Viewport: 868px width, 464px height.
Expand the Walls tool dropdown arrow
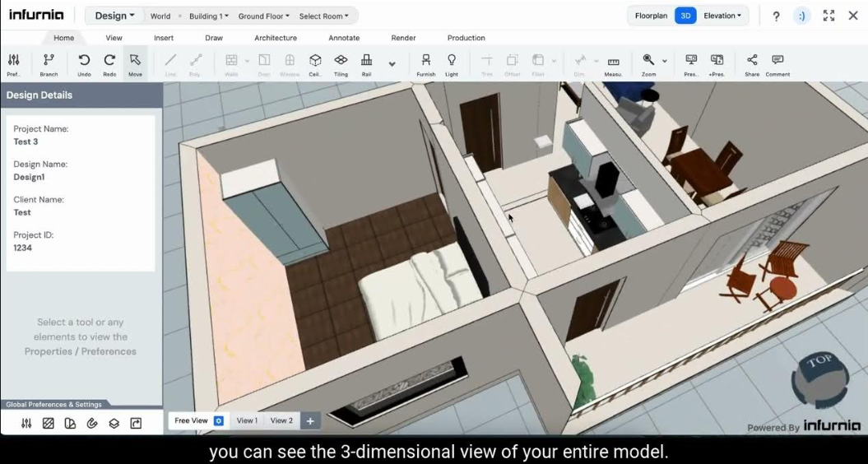pos(247,61)
